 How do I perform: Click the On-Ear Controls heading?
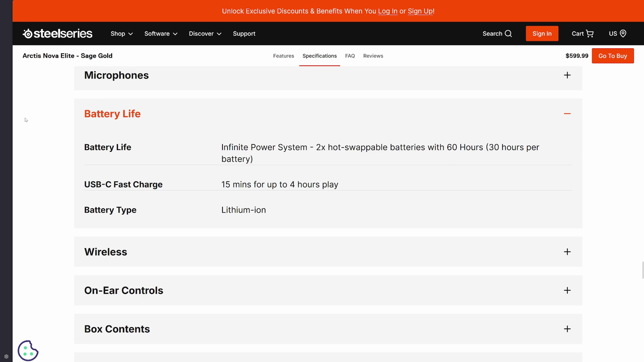(124, 290)
